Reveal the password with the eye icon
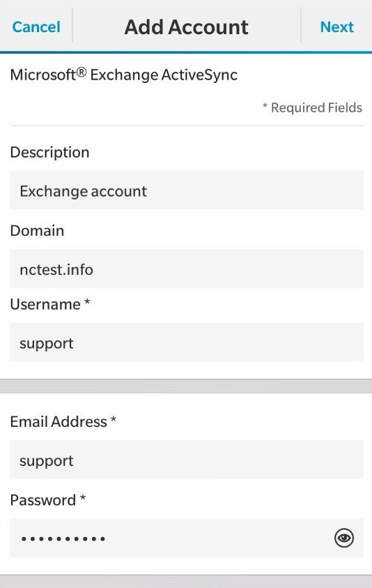This screenshot has width=372, height=588. click(x=344, y=538)
